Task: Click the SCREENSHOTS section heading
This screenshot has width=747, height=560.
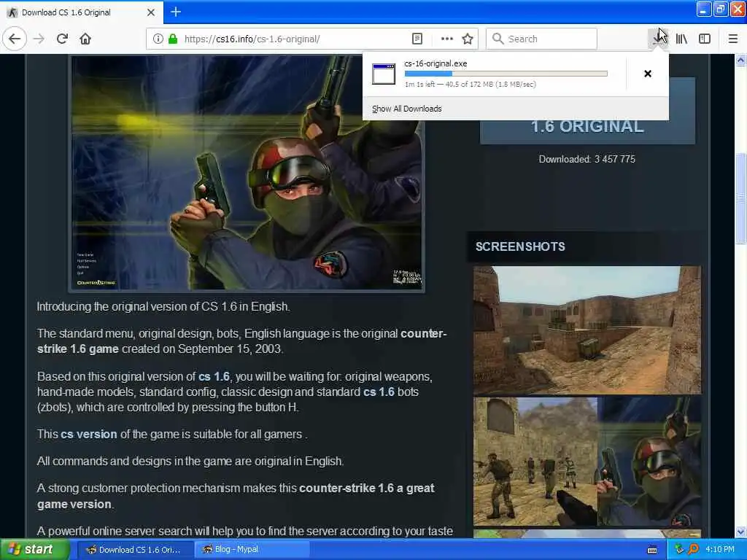Action: coord(520,246)
